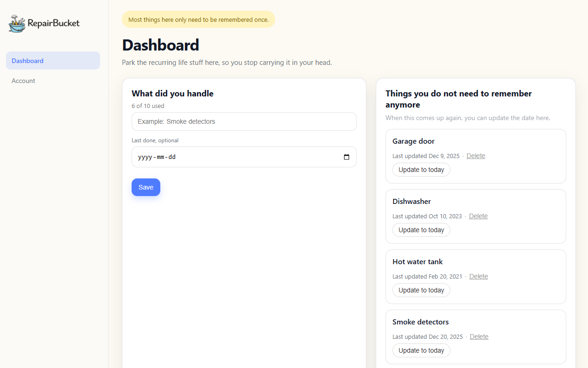This screenshot has width=588, height=368.
Task: Open the Account page
Action: point(23,81)
